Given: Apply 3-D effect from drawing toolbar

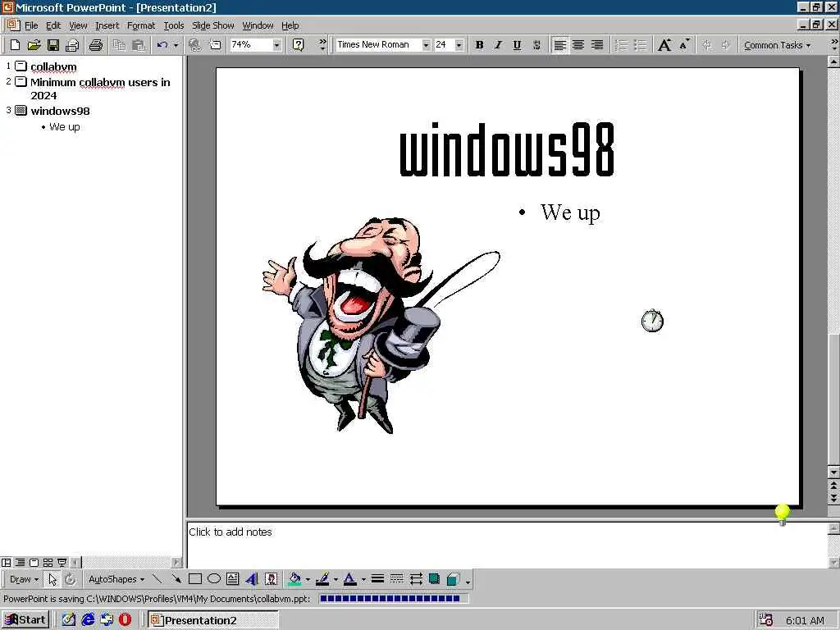Looking at the screenshot, I should point(453,579).
